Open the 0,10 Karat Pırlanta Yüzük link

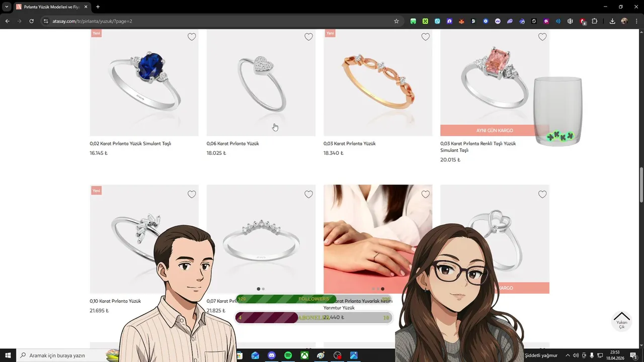pos(115,301)
